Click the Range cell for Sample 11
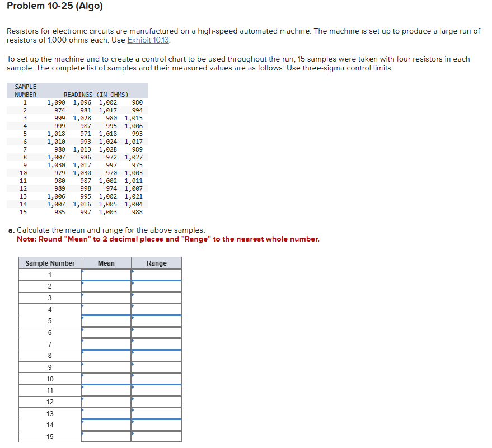 [156, 390]
